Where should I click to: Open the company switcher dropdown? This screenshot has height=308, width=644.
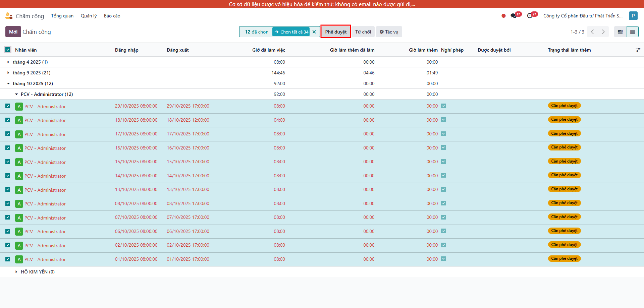(583, 16)
